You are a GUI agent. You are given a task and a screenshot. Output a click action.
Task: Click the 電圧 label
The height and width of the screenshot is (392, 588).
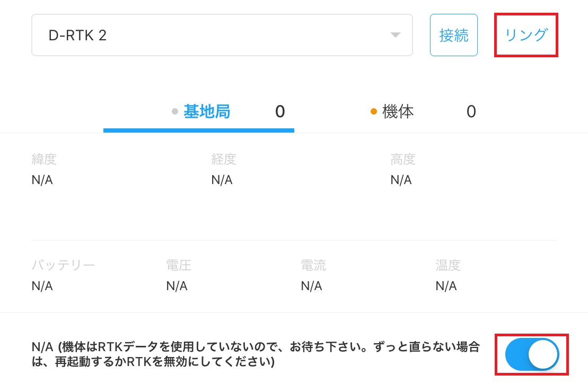click(x=179, y=266)
